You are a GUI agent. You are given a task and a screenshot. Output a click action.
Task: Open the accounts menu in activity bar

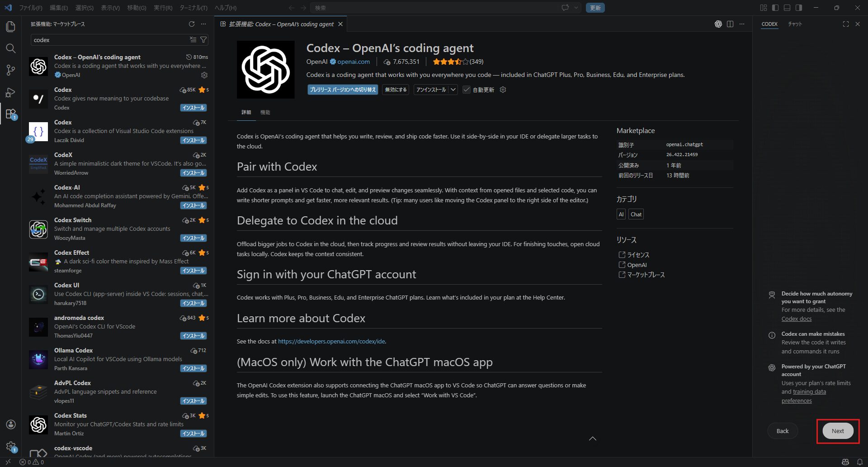tap(10, 424)
